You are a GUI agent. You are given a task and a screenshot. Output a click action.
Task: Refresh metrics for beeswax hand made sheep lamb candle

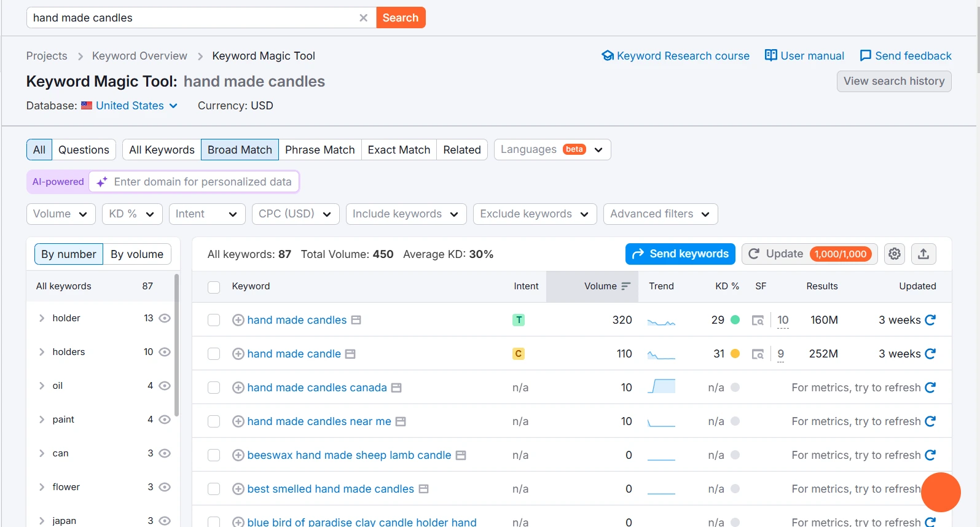pos(930,455)
